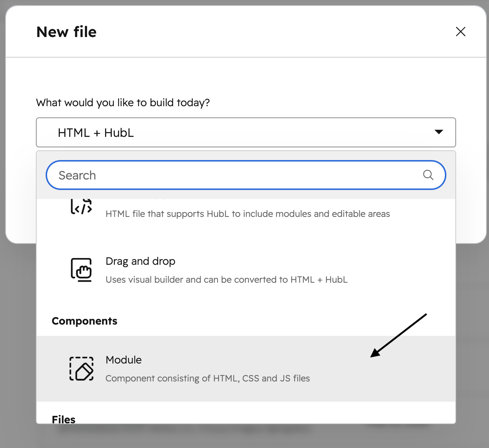Viewport: 489px width, 448px height.
Task: Click the Drag and drop hand icon
Action: pyautogui.click(x=81, y=270)
